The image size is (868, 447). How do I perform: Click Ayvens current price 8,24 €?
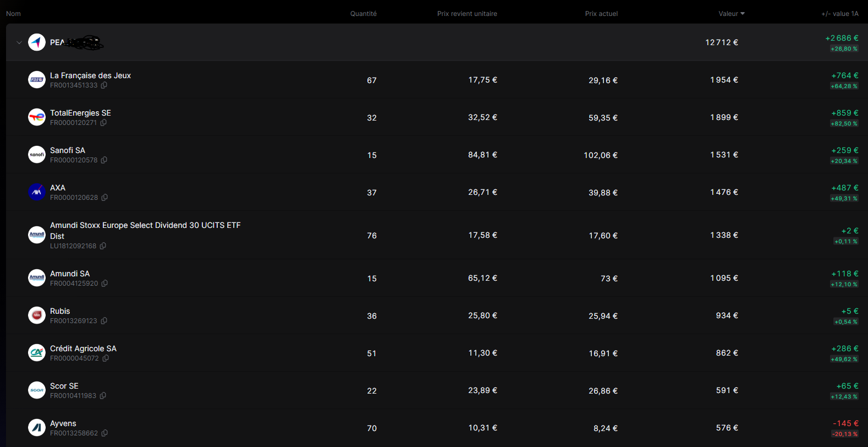point(606,428)
